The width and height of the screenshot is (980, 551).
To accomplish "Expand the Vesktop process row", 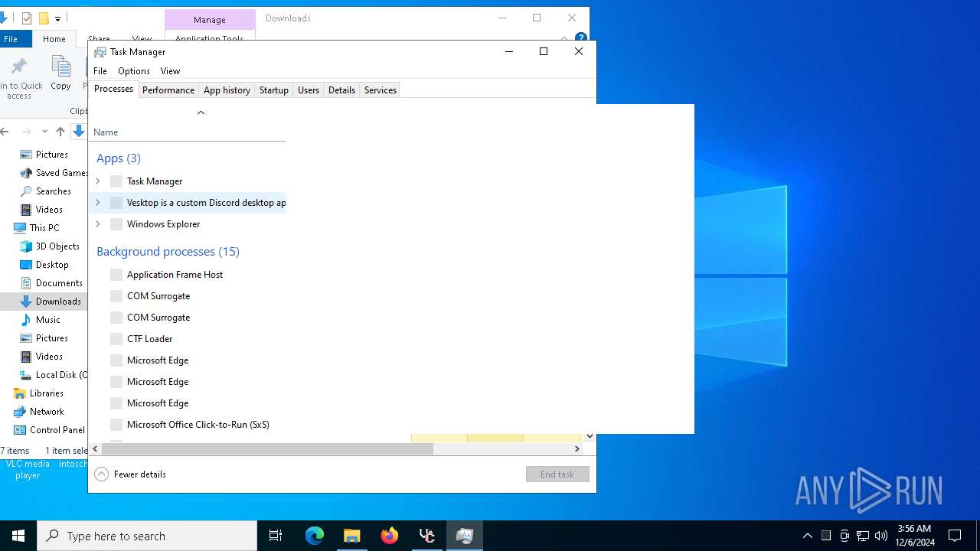I will 97,203.
